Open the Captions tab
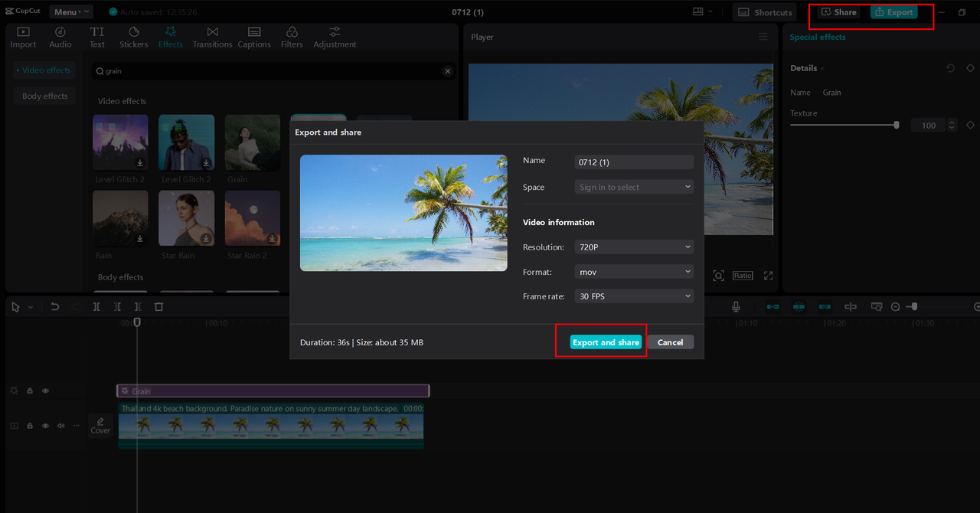Image resolution: width=980 pixels, height=513 pixels. click(x=254, y=38)
